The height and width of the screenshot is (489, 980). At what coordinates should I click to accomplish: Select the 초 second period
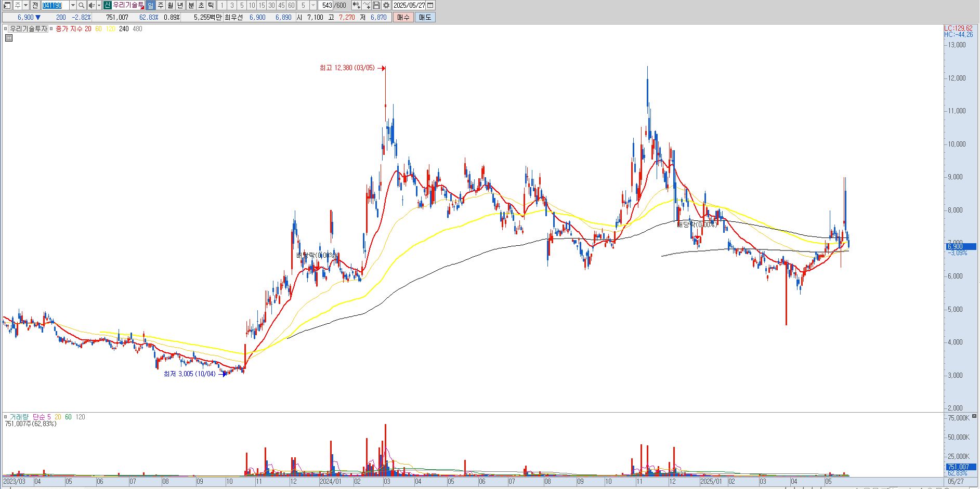coord(201,5)
